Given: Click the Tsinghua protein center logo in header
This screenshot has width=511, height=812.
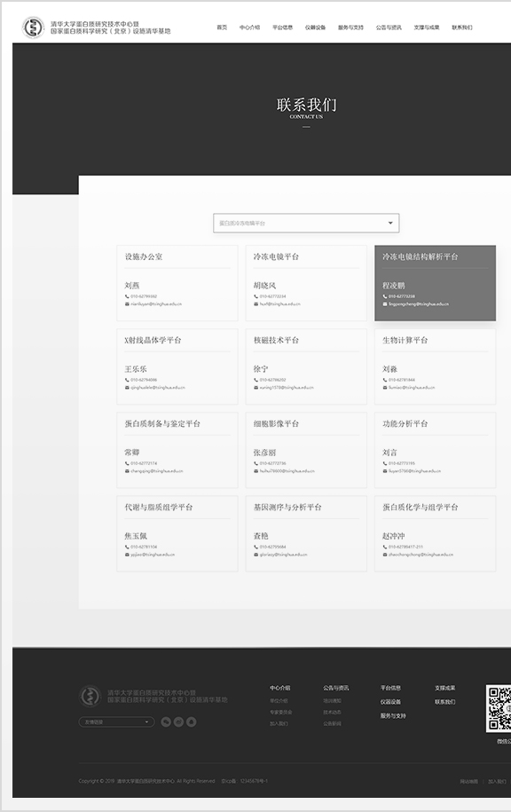Looking at the screenshot, I should pyautogui.click(x=33, y=28).
